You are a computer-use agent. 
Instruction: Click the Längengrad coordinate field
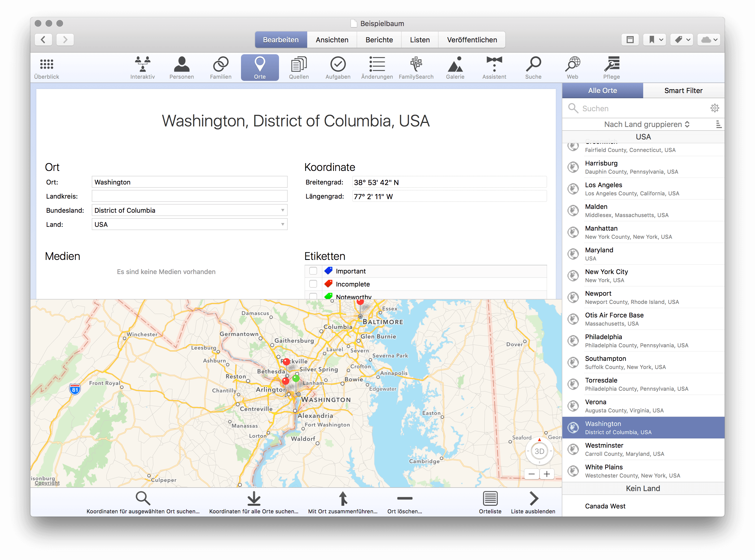449,196
